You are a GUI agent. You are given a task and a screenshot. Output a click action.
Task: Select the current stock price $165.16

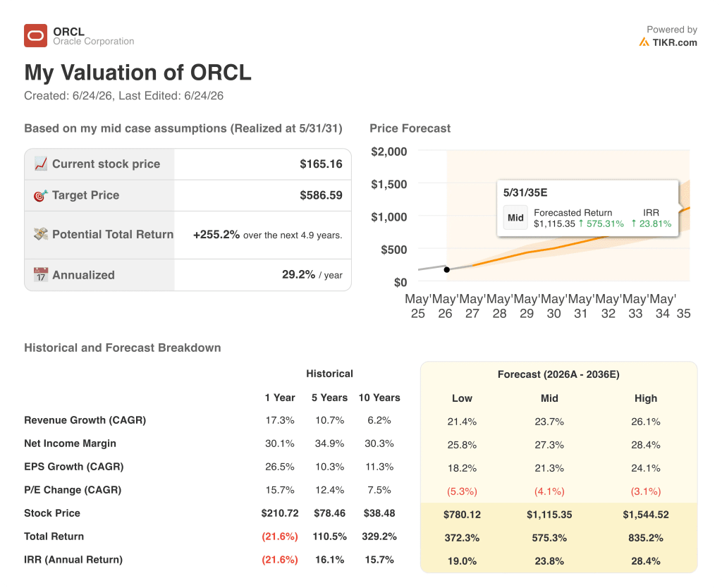(321, 164)
